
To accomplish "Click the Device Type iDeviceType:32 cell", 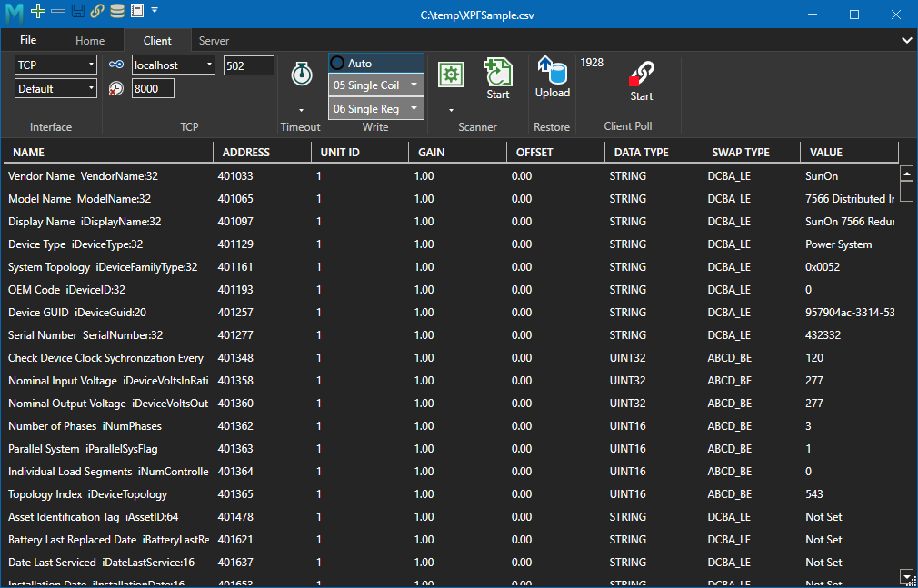I will tap(75, 244).
